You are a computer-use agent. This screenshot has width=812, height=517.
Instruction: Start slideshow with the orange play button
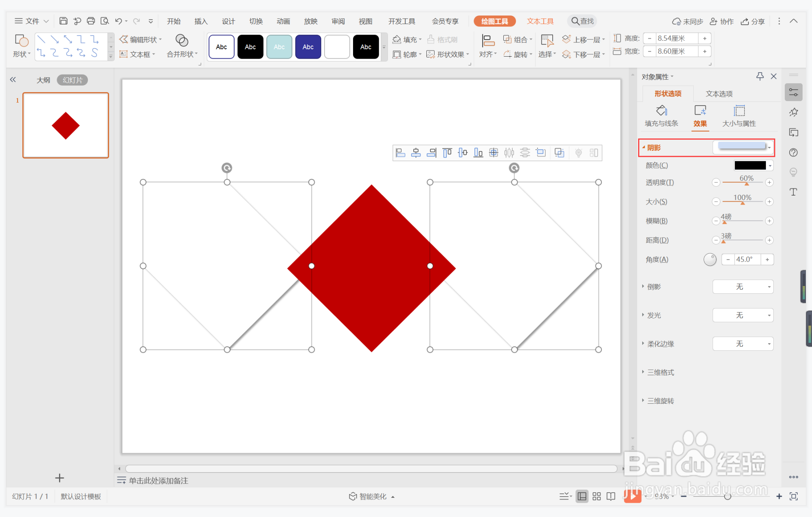pyautogui.click(x=632, y=496)
